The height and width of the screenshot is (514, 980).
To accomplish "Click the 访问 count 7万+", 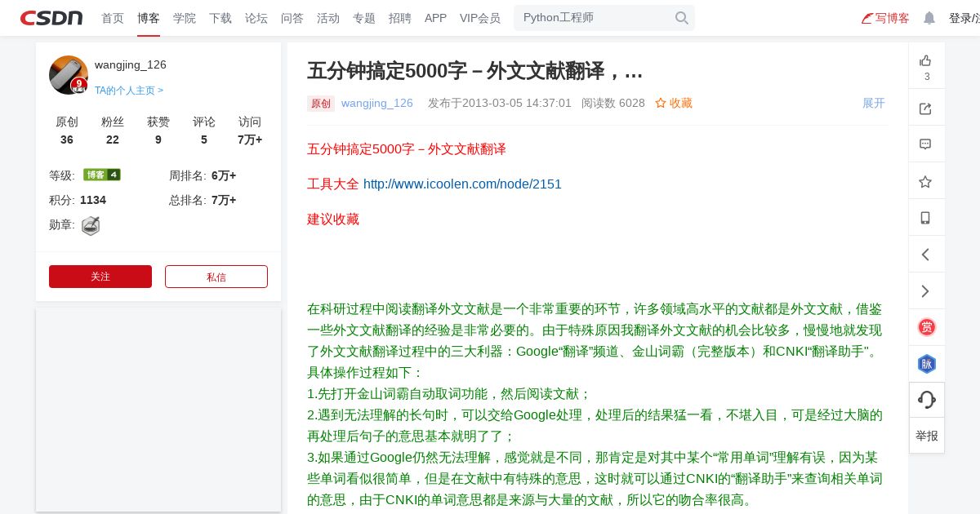I will coord(250,140).
